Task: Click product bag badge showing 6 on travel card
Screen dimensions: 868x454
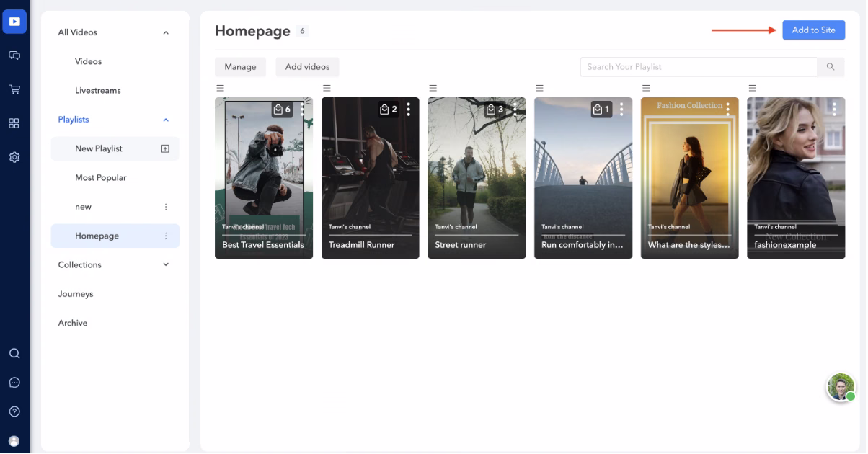Action: click(282, 110)
